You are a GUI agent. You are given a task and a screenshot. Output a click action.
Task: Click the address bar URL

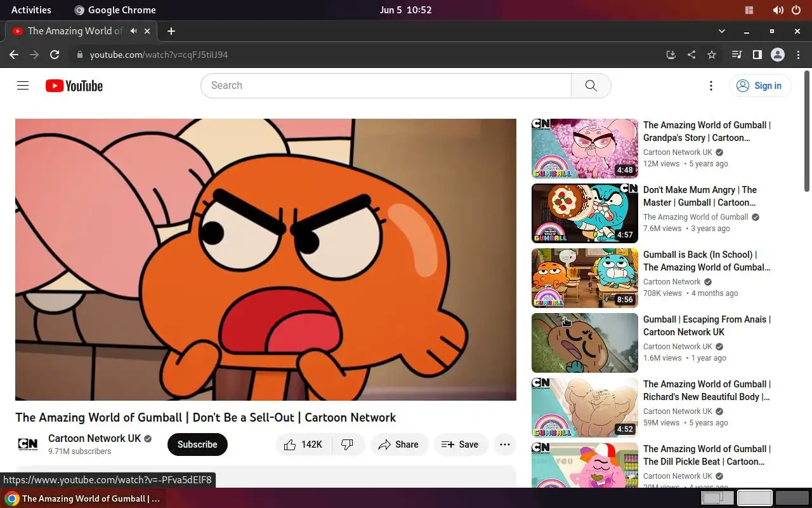(159, 55)
